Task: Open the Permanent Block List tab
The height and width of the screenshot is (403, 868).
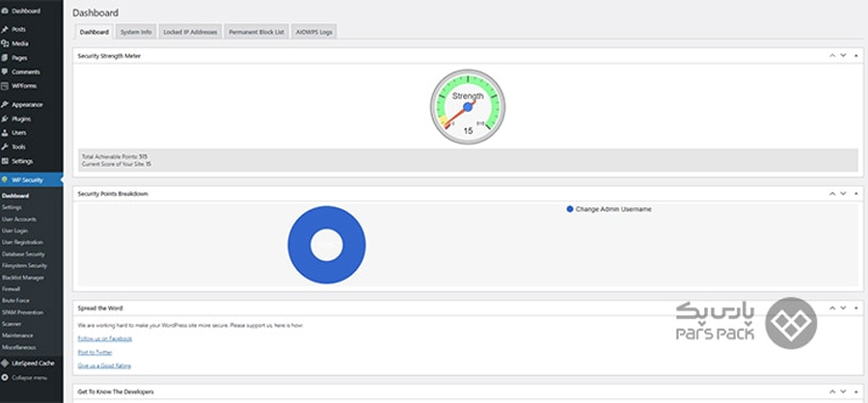Action: click(x=257, y=32)
